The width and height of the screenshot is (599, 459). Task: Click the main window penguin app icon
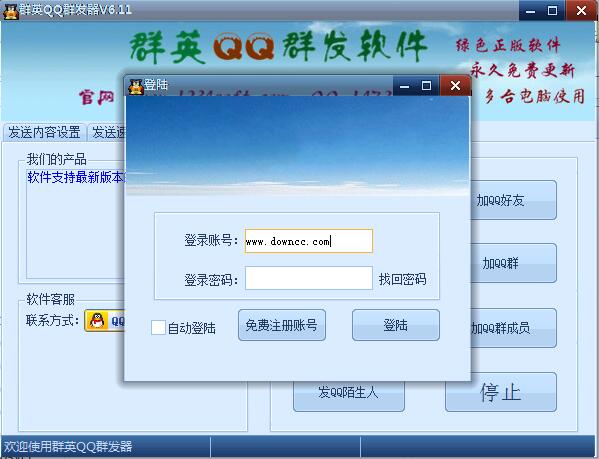(11, 11)
